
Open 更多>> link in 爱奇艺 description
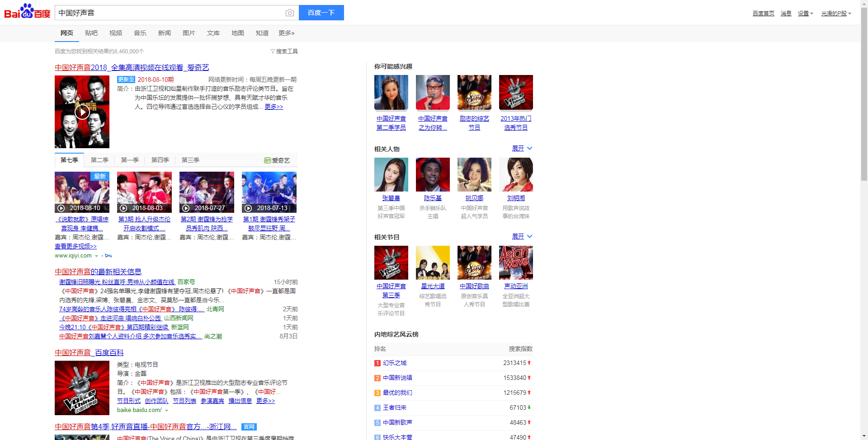click(x=274, y=107)
